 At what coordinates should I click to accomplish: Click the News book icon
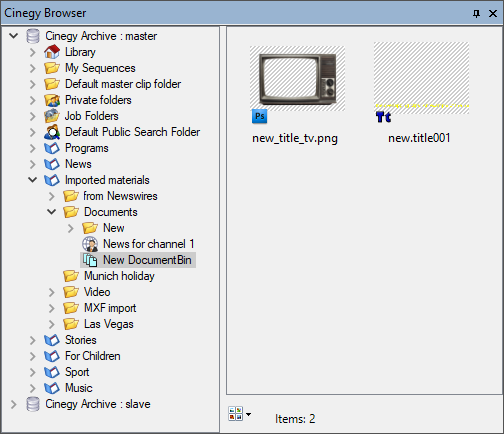click(x=52, y=164)
